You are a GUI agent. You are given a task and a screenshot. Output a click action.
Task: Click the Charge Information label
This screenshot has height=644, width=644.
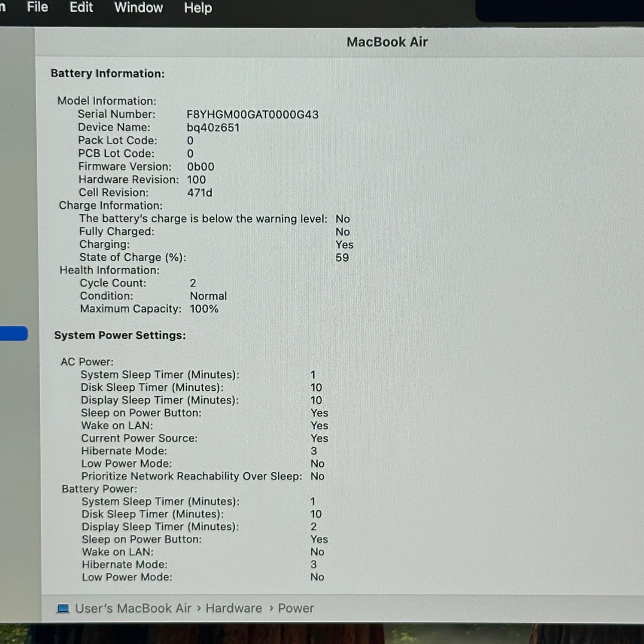click(111, 205)
